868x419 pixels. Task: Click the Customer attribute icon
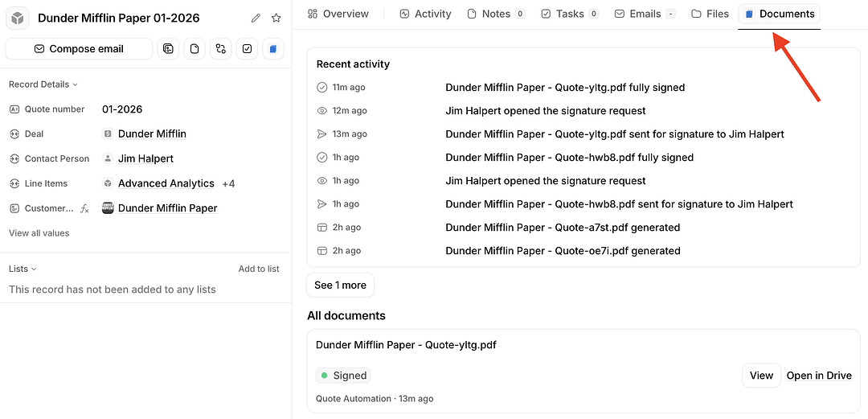14,208
